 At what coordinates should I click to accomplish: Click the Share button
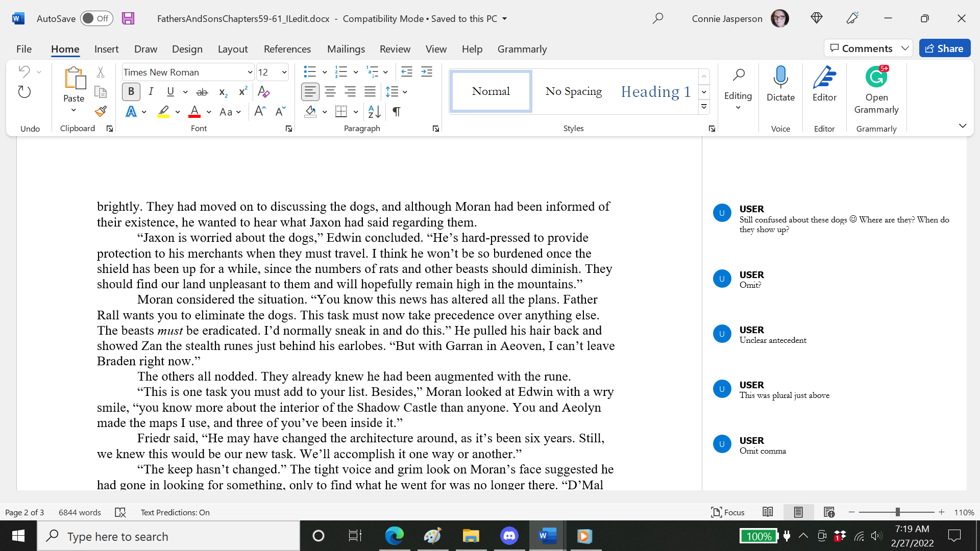pos(945,48)
